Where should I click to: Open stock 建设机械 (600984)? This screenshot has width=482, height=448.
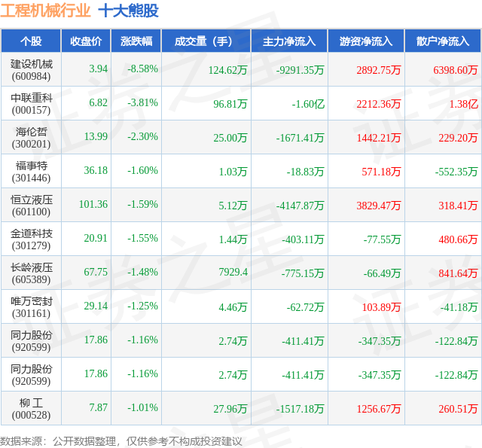(x=31, y=70)
